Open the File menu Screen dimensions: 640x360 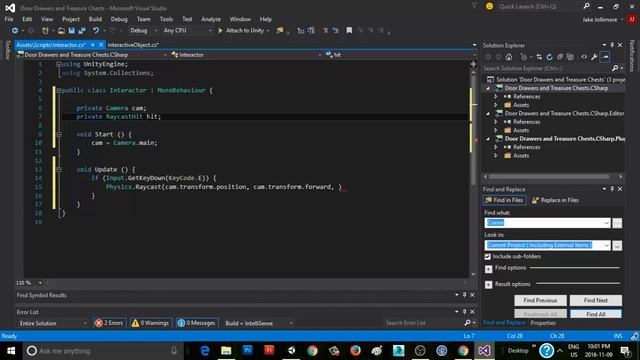[x=9, y=19]
